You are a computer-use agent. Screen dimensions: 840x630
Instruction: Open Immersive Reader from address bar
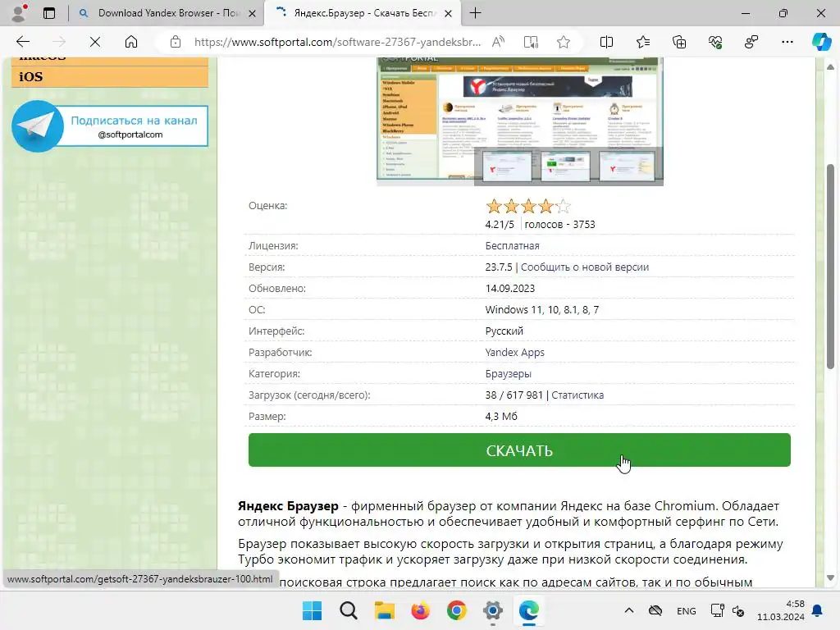pos(531,42)
